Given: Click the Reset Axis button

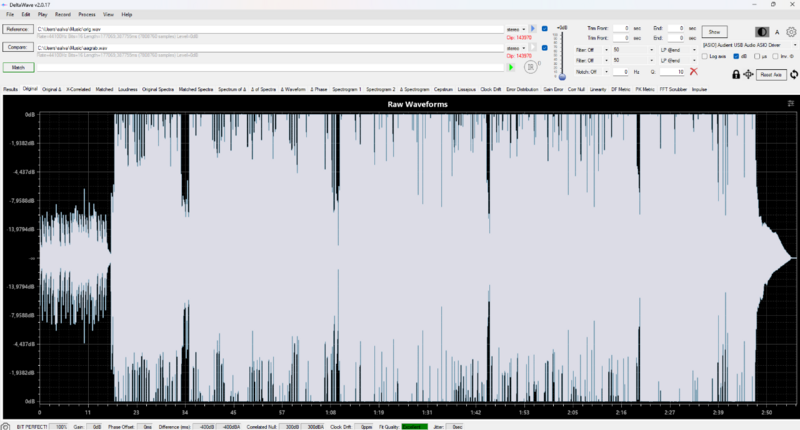Looking at the screenshot, I should [x=770, y=74].
